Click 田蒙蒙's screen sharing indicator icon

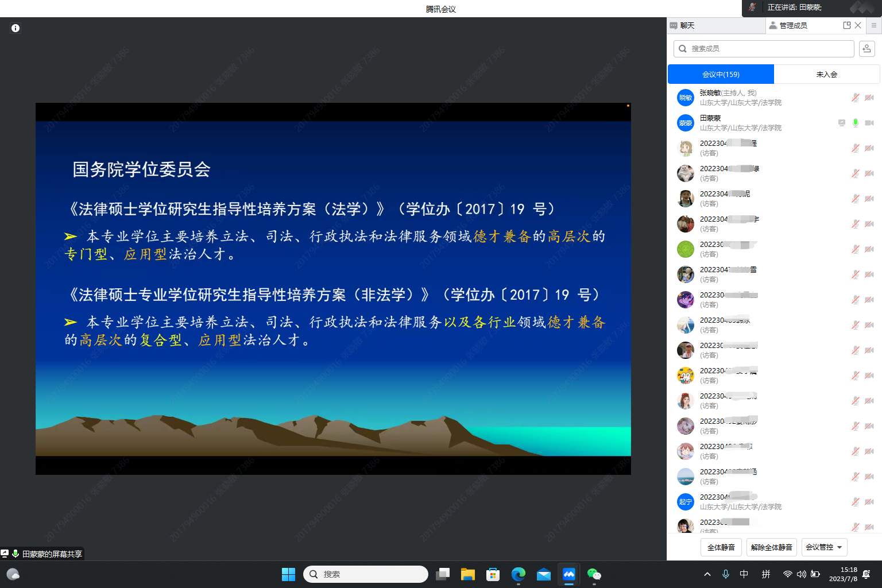[x=841, y=123]
